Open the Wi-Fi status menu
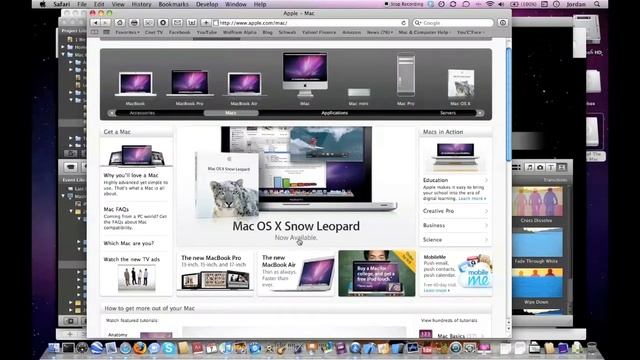Viewport: 640px width, 360px height. [x=490, y=4]
